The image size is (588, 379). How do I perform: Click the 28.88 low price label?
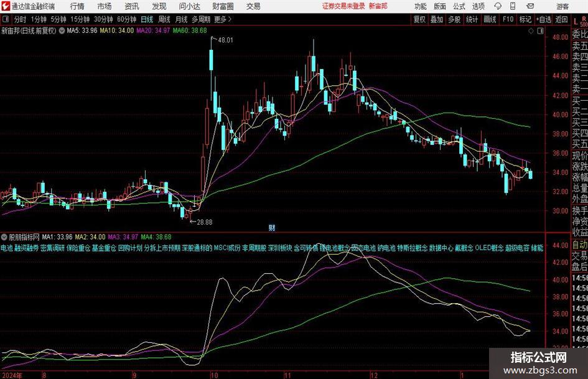click(205, 222)
